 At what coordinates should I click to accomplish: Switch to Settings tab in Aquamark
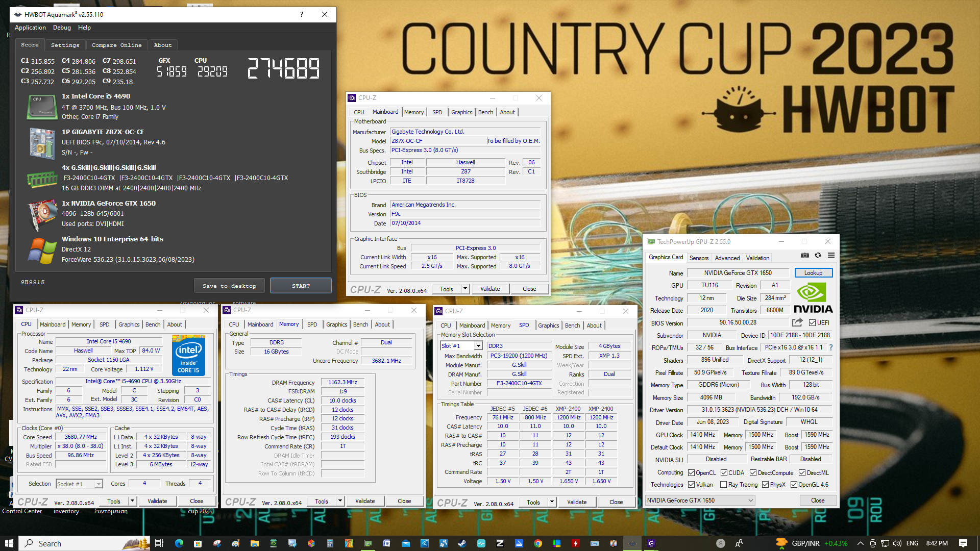(x=65, y=45)
